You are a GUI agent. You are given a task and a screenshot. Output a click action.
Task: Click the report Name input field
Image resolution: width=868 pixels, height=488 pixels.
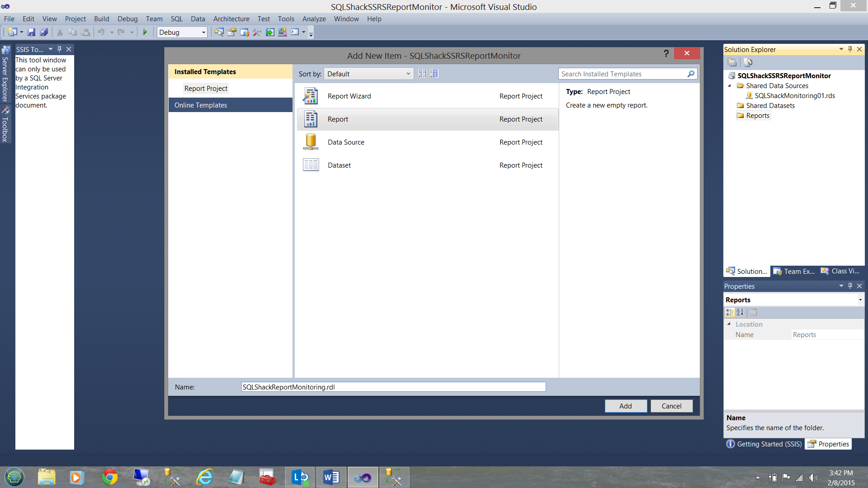click(x=393, y=387)
